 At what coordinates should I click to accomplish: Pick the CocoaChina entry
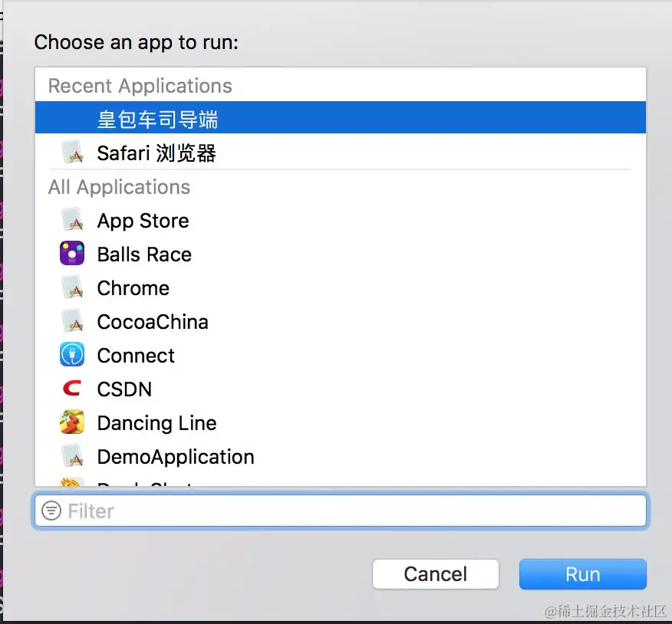(341, 322)
